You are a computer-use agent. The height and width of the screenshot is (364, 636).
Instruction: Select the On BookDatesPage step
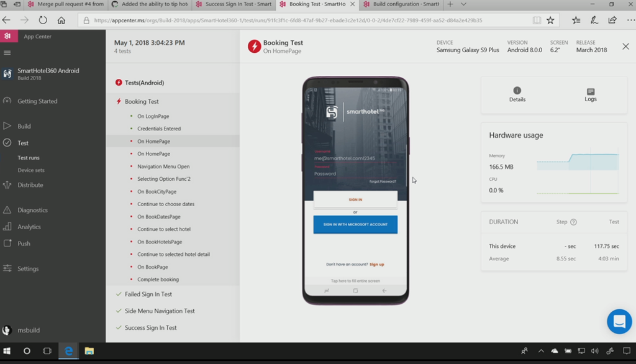(x=158, y=217)
